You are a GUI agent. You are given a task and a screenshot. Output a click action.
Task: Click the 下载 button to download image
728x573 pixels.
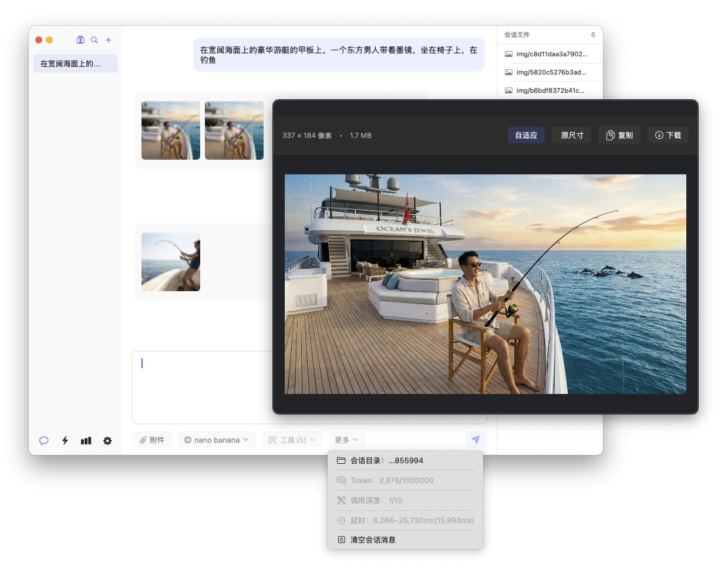click(x=668, y=135)
